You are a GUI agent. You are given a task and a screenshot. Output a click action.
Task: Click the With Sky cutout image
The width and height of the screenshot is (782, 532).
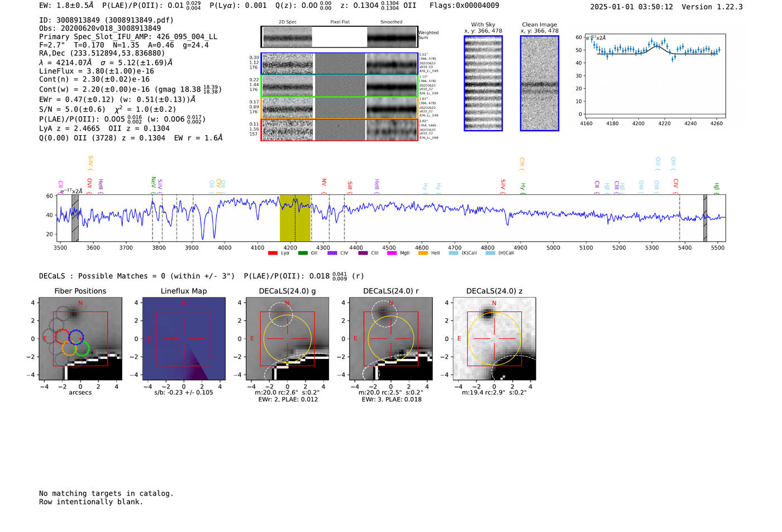point(483,83)
